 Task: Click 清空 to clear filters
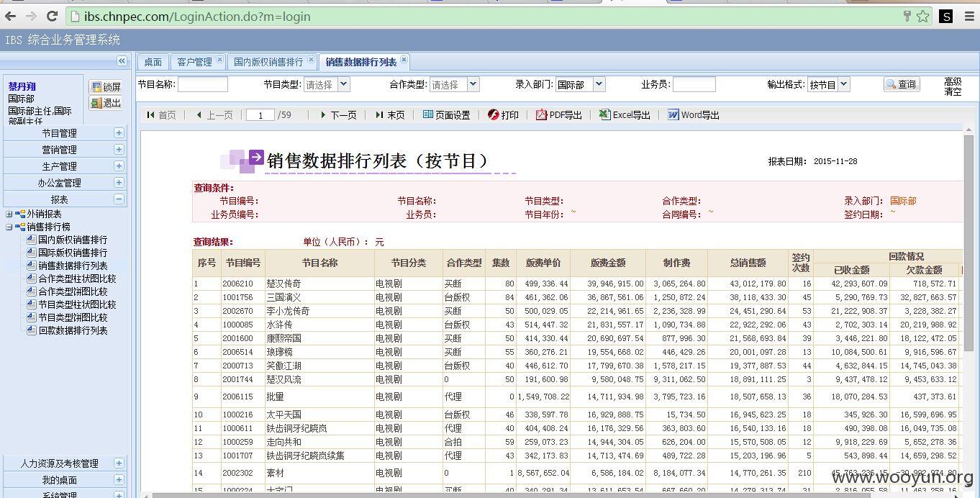click(x=953, y=92)
